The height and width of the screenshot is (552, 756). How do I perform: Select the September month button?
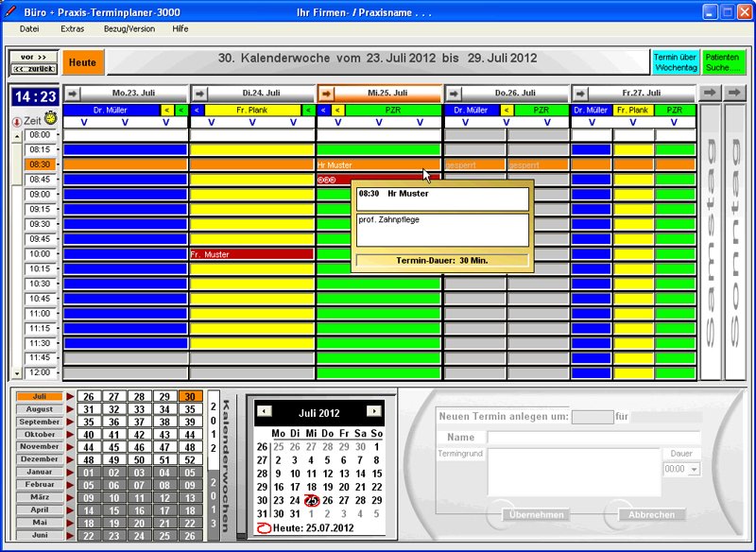[x=40, y=422]
